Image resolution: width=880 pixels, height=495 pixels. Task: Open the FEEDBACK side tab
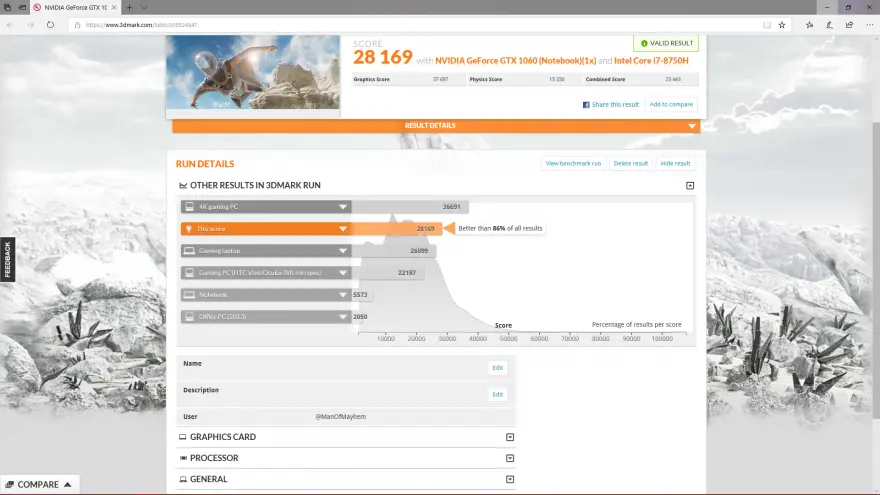pyautogui.click(x=7, y=259)
